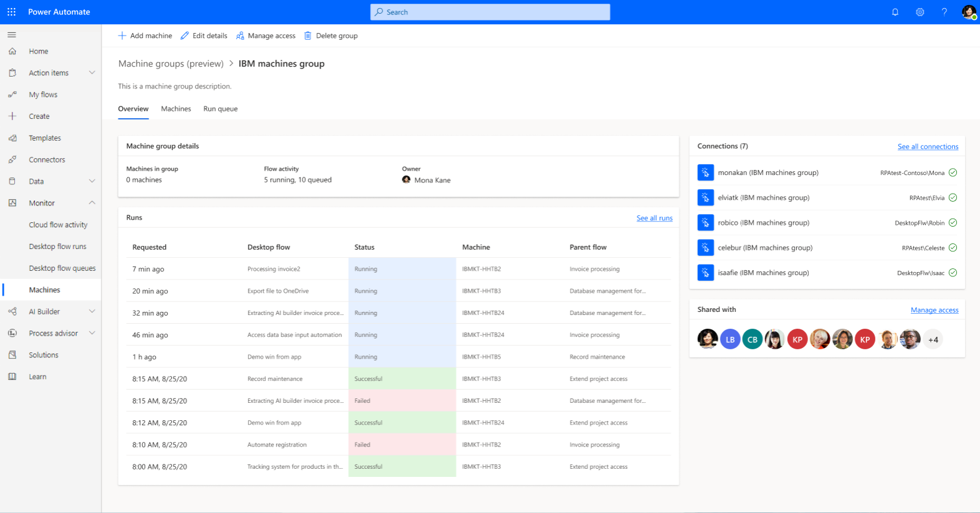This screenshot has height=513, width=980.
Task: Click the LB shared user avatar
Action: (x=730, y=339)
